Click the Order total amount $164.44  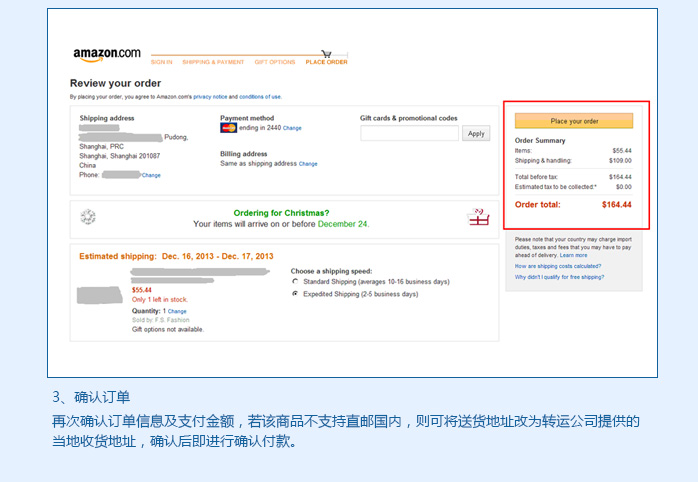click(x=617, y=205)
